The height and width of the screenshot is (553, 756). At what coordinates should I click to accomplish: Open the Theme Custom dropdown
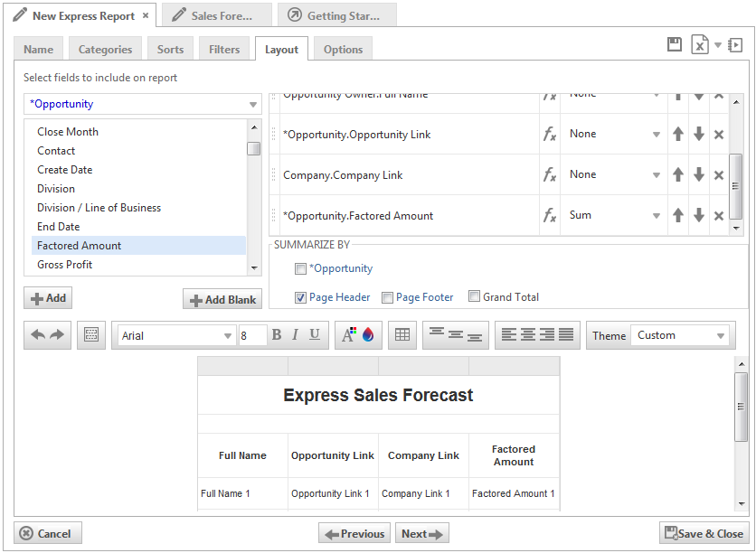coord(680,335)
